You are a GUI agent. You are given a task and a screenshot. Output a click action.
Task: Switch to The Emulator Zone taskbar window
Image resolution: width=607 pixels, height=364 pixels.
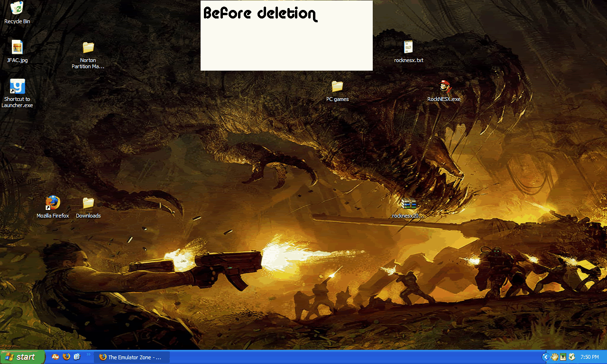131,357
